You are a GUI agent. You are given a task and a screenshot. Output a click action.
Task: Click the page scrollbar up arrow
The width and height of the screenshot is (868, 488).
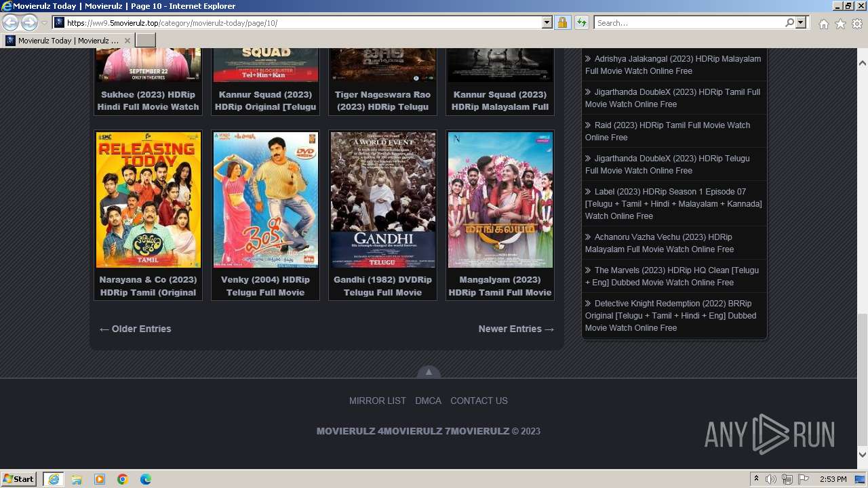click(862, 62)
